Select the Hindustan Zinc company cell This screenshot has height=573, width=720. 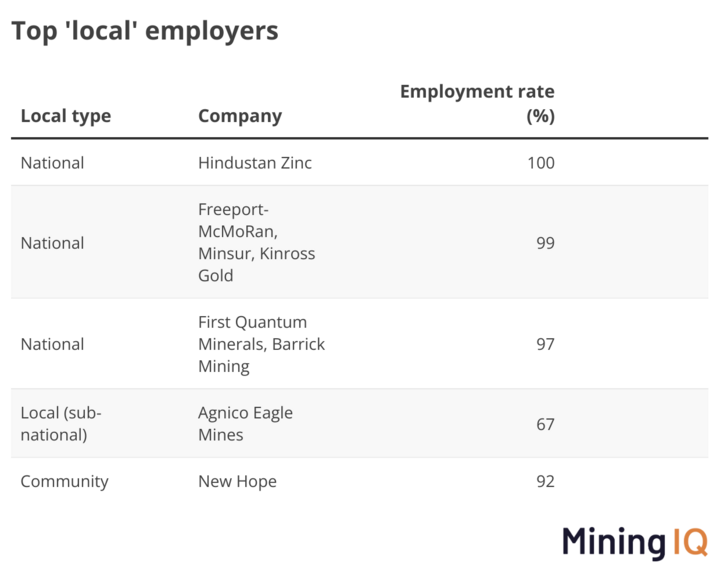pyautogui.click(x=255, y=163)
